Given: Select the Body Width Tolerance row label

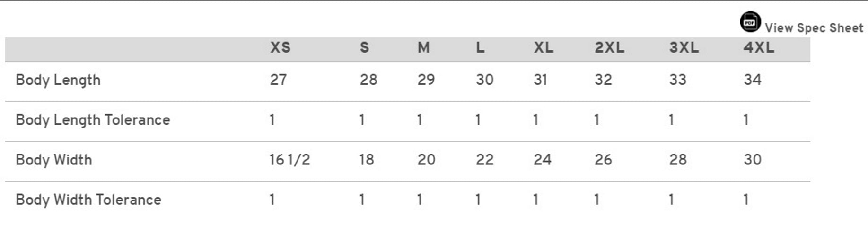Looking at the screenshot, I should (88, 200).
